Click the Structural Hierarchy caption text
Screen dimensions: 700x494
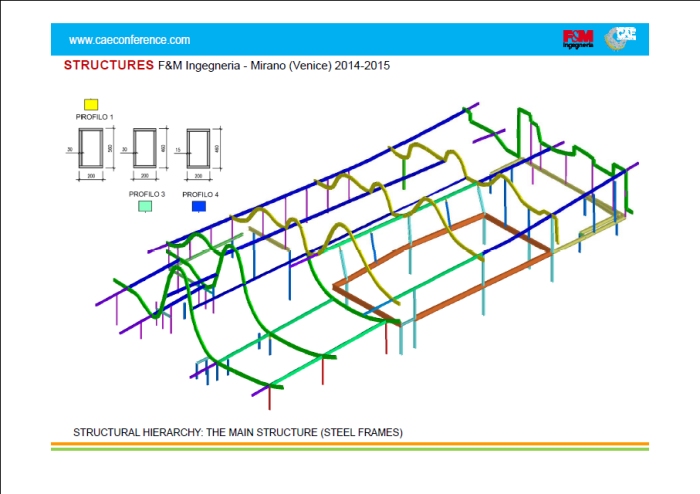238,432
